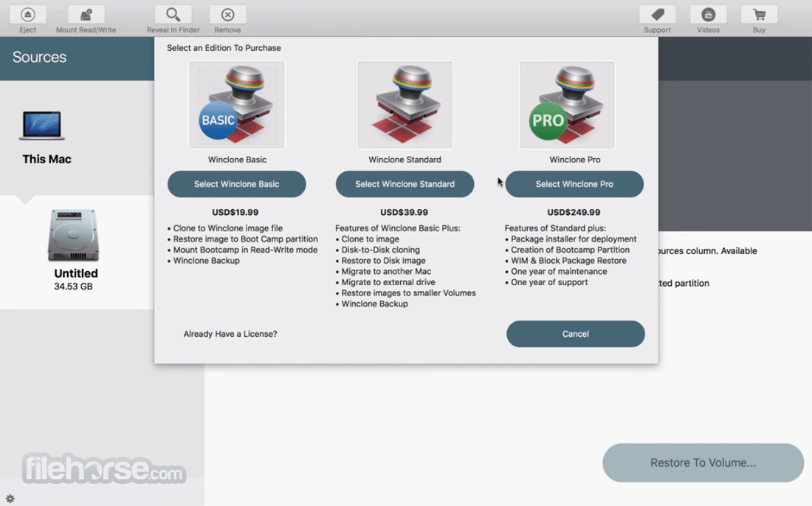This screenshot has height=506, width=812.
Task: Click the Winclone Standard edition image
Action: pyautogui.click(x=405, y=105)
